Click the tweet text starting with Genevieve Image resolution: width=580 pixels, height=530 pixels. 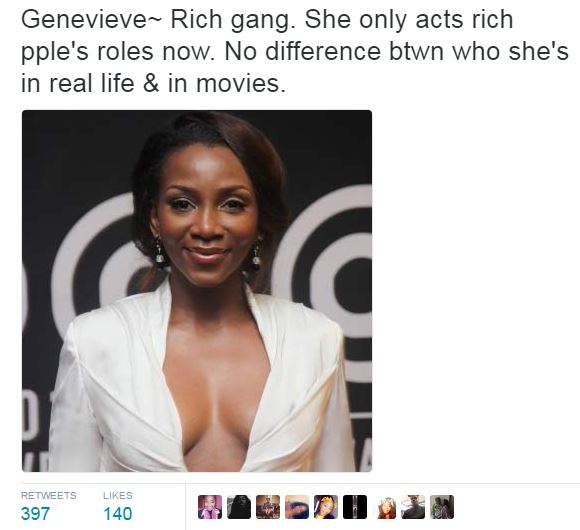[x=295, y=51]
